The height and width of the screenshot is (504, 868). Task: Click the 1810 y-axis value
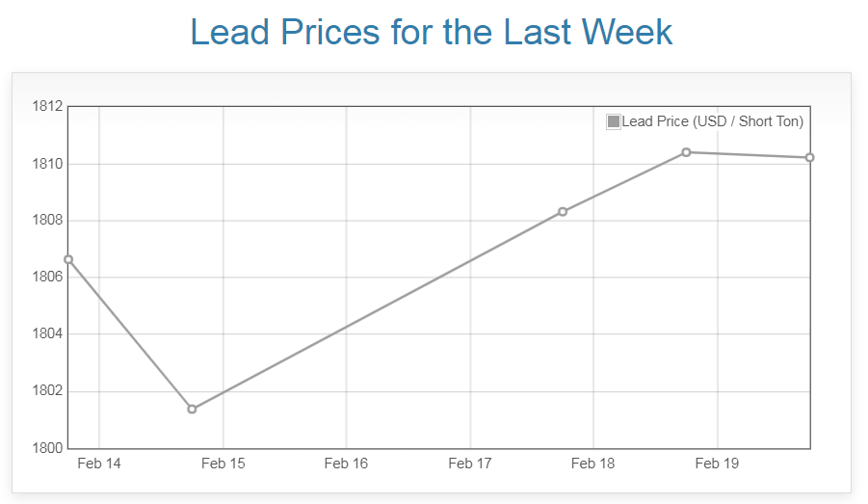(x=47, y=164)
